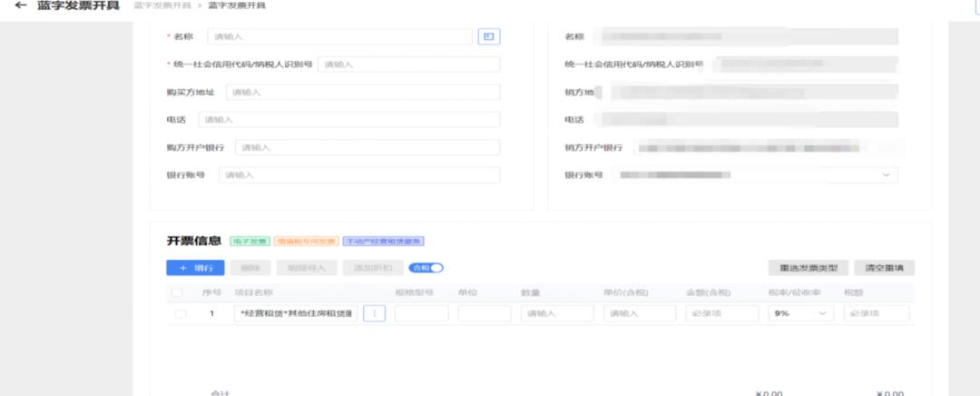
Task: Focus the 统一社会信用代码/纳税人识别号 input
Action: (x=408, y=64)
